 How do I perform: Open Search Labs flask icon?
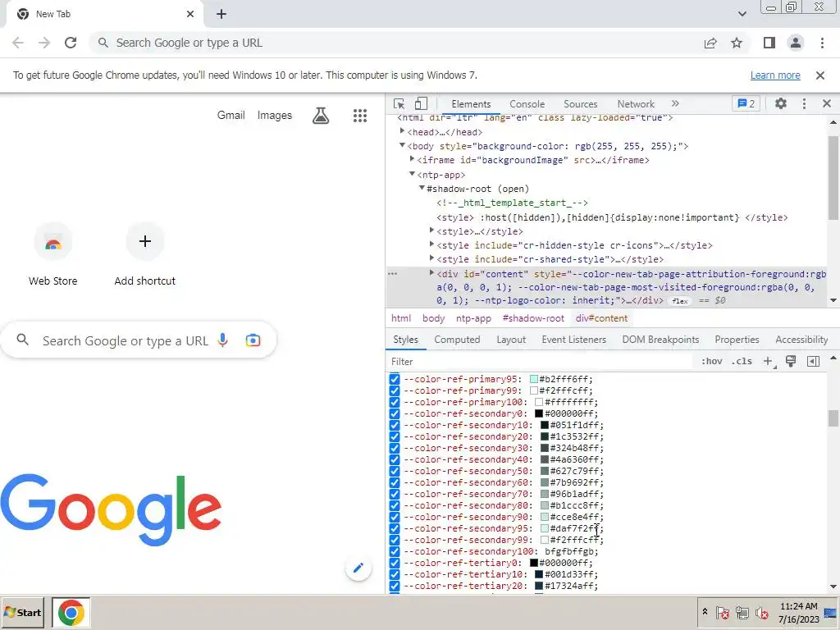point(321,115)
